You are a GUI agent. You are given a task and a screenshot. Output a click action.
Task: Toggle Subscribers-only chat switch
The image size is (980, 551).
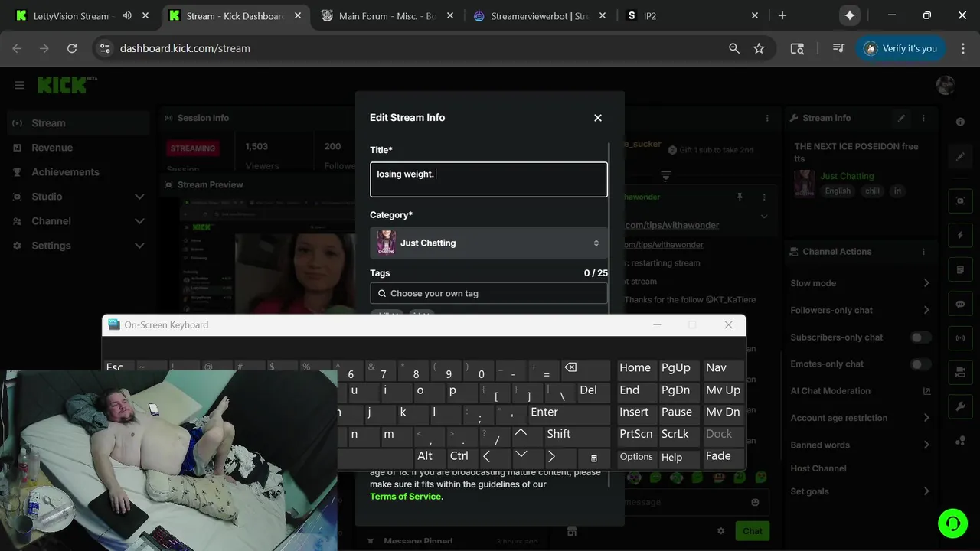click(x=920, y=337)
